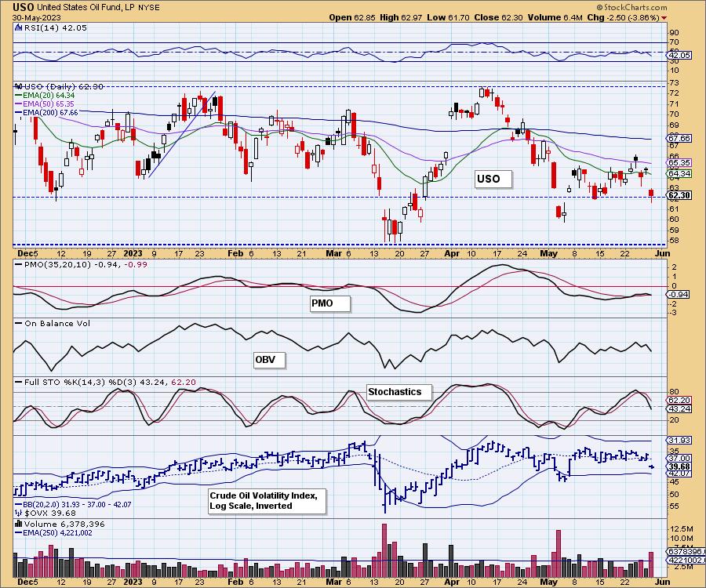Click the red down-arrow beside the Chg value

coord(664,18)
